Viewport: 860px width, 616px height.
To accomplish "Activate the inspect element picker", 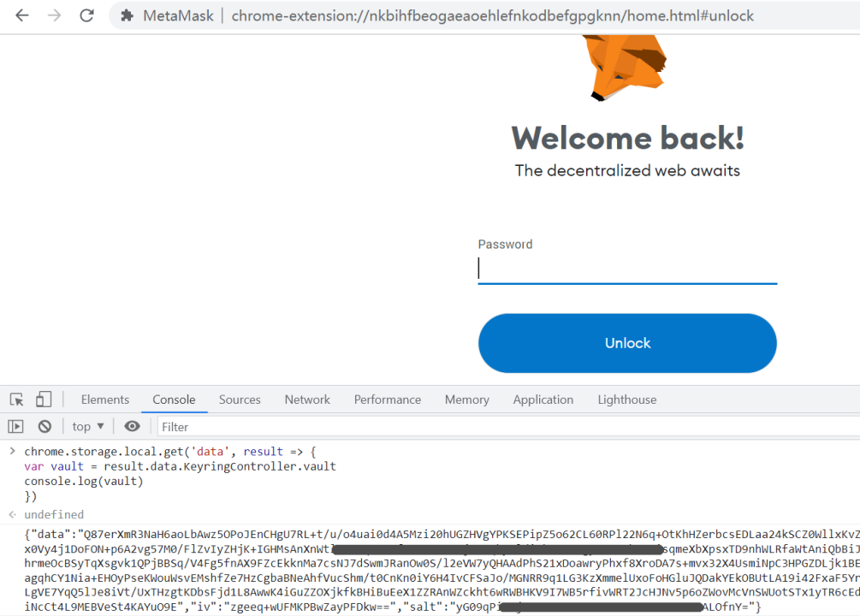I will [16, 400].
